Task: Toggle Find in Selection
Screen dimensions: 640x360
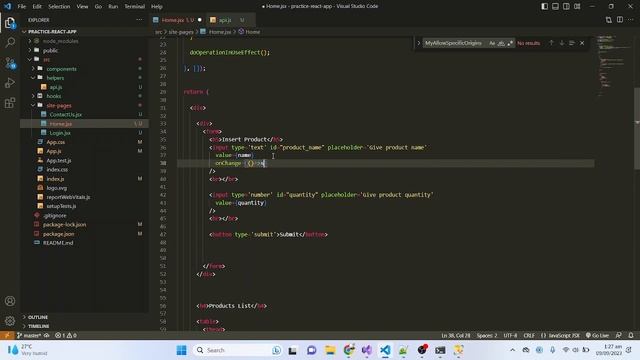Action: 571,43
